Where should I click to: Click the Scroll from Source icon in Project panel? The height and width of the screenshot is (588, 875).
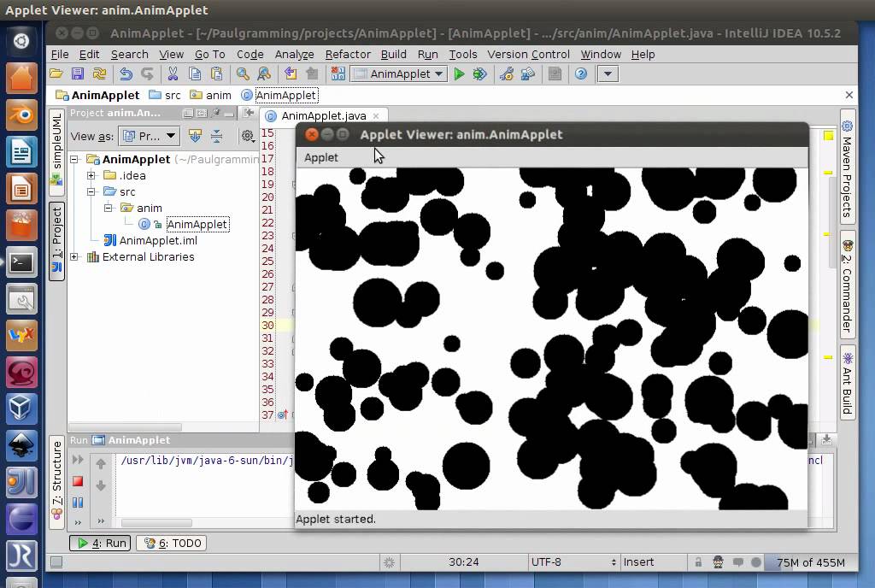tap(195, 136)
